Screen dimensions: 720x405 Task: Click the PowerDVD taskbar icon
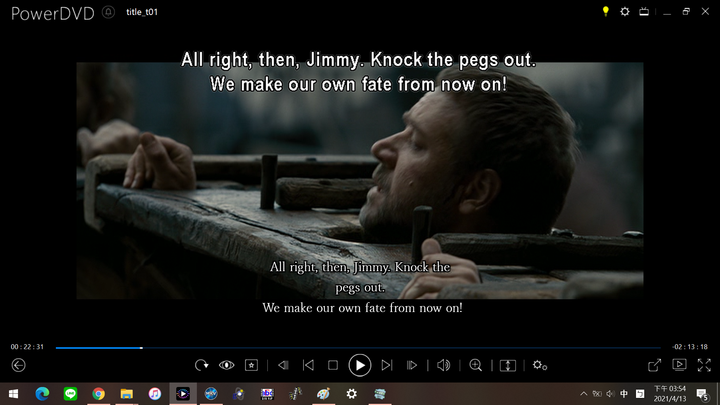(183, 394)
